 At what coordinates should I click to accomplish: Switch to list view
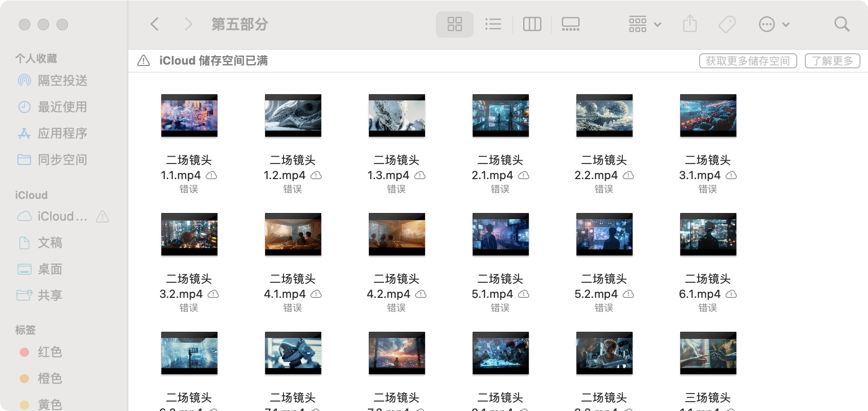(493, 24)
